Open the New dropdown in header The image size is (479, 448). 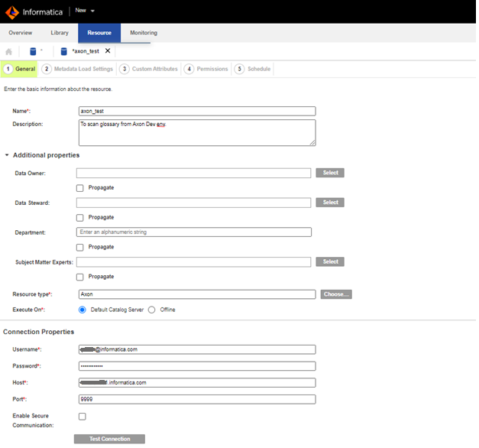85,11
